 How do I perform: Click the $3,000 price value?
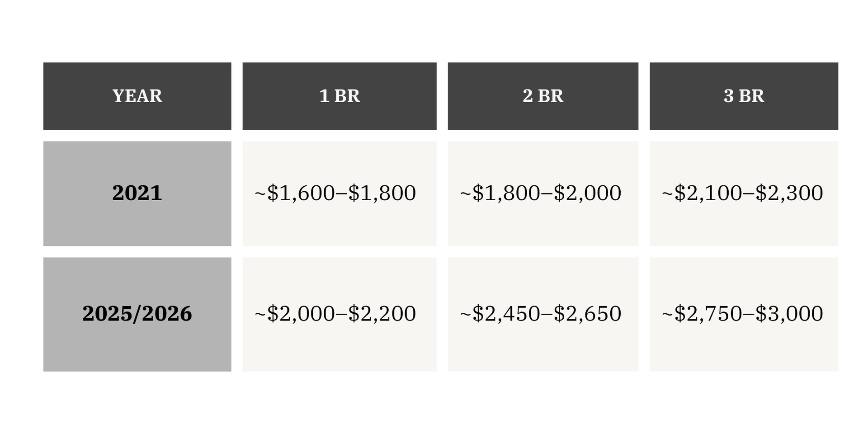click(789, 314)
